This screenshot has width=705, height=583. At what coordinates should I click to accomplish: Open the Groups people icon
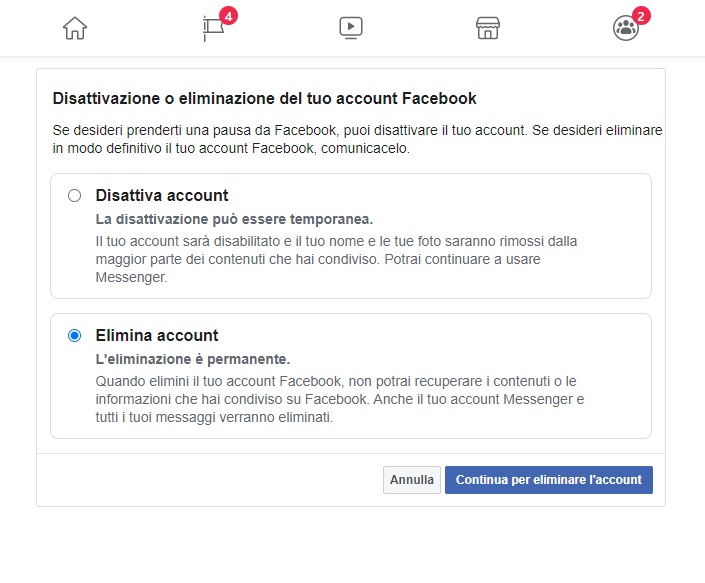pyautogui.click(x=625, y=28)
